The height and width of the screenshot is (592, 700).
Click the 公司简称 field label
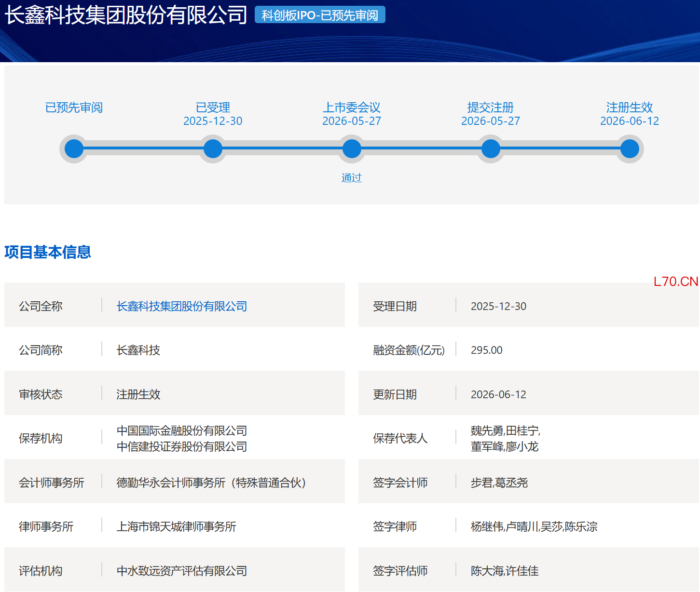[x=41, y=350]
